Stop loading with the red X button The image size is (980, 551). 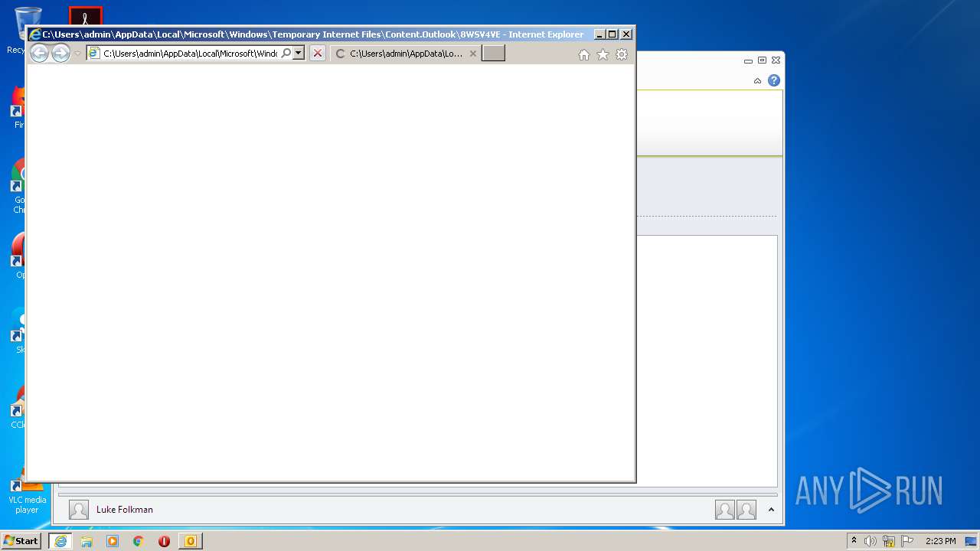point(318,54)
